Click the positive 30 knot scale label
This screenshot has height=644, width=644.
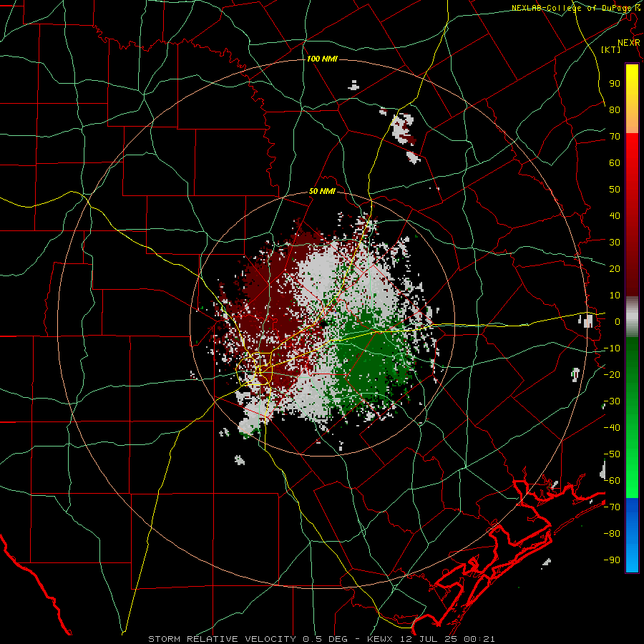point(615,243)
